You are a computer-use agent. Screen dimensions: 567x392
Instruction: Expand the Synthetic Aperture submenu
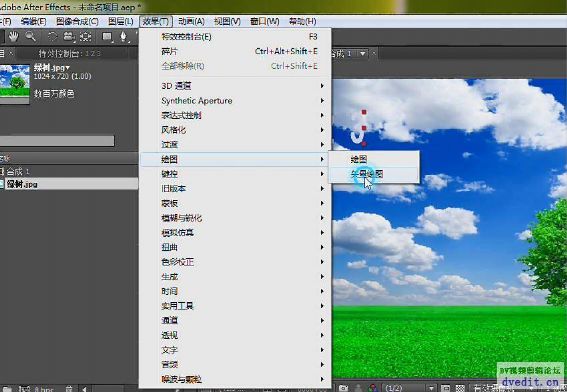click(235, 101)
